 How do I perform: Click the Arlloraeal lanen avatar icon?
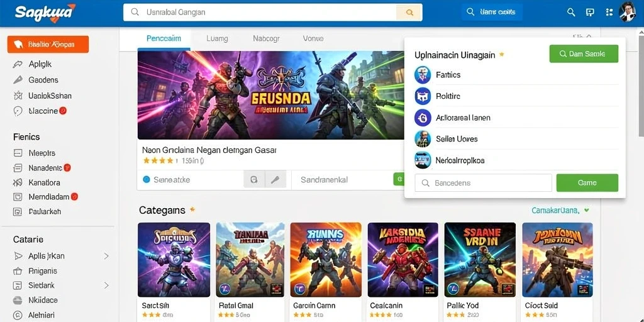[423, 118]
